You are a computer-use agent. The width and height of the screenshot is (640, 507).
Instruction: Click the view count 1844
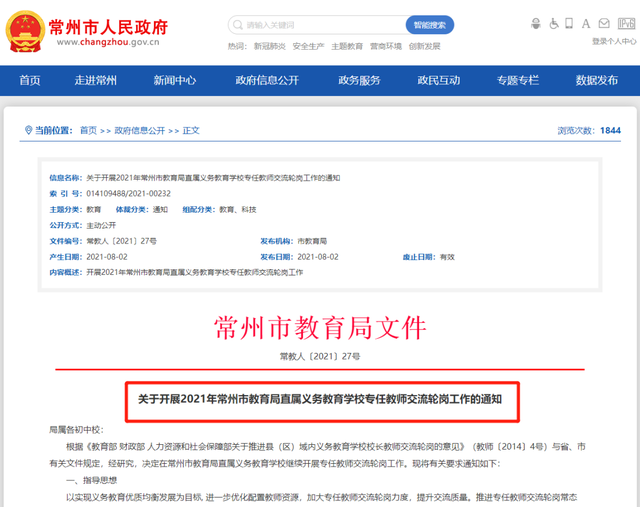(610, 131)
